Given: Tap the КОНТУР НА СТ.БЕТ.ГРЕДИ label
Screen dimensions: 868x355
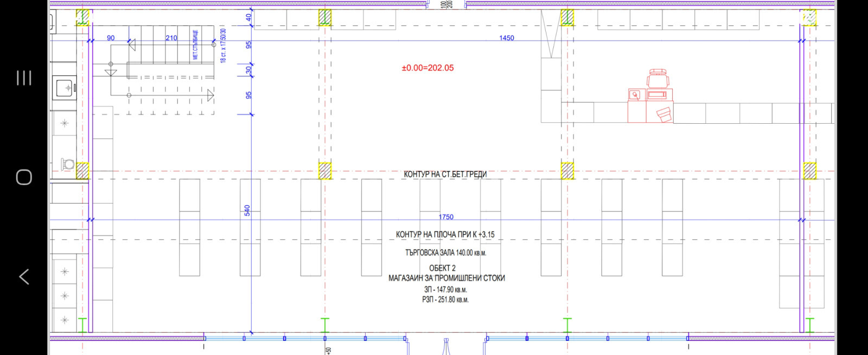Looking at the screenshot, I should (x=445, y=174).
